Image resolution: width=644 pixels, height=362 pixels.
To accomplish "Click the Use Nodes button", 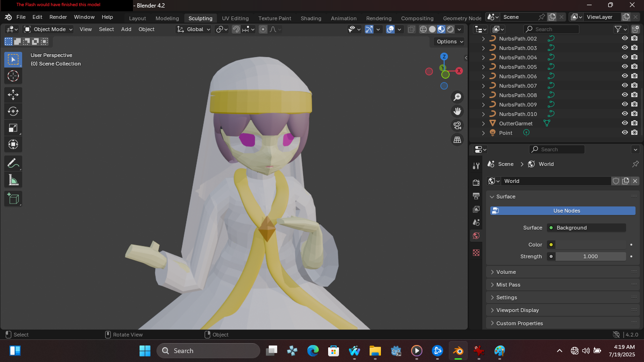I will point(563,211).
